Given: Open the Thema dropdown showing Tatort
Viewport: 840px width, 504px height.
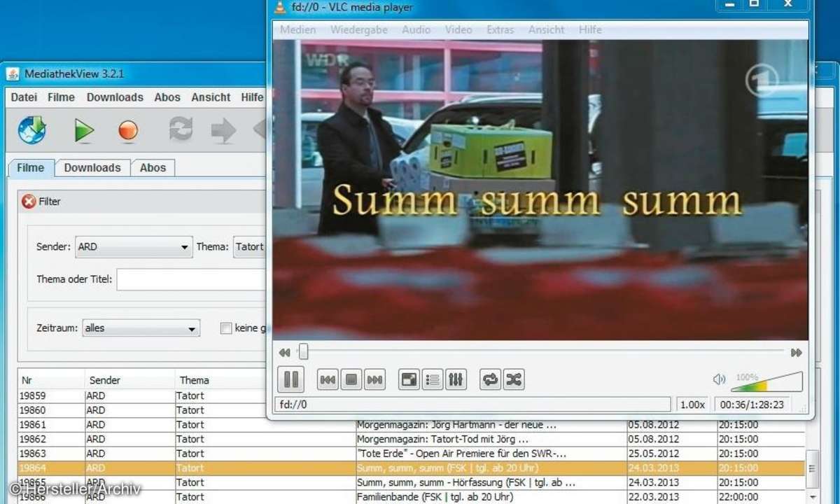Looking at the screenshot, I should 249,246.
